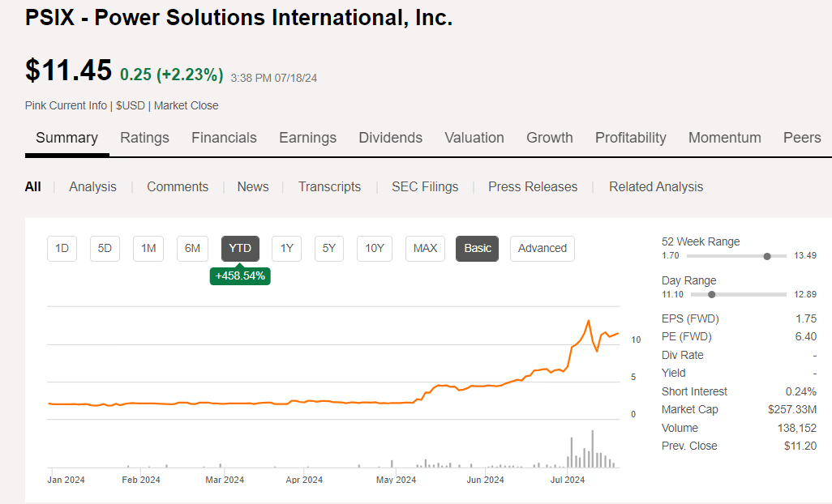
Task: Select the Dividends tab
Action: point(390,138)
